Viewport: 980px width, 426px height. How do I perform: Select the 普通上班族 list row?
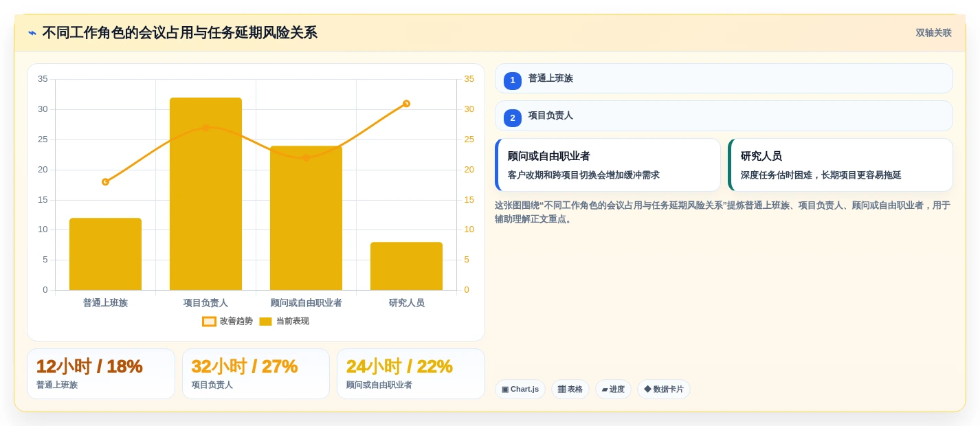coord(724,78)
